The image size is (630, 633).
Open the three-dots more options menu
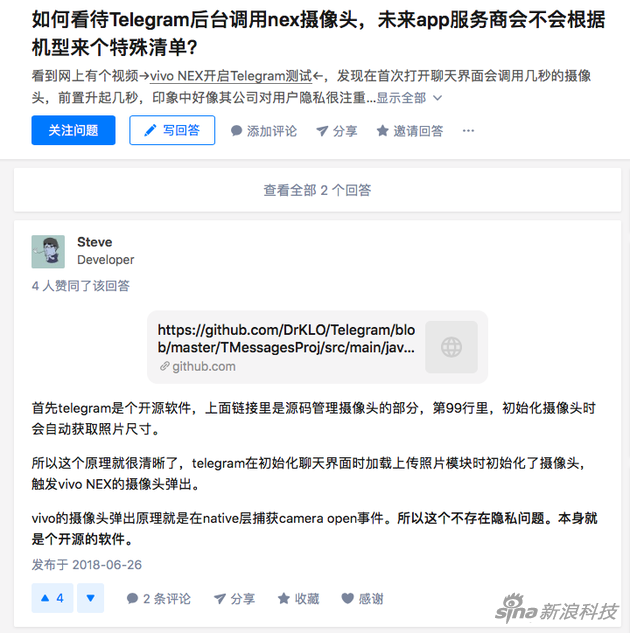pos(468,131)
